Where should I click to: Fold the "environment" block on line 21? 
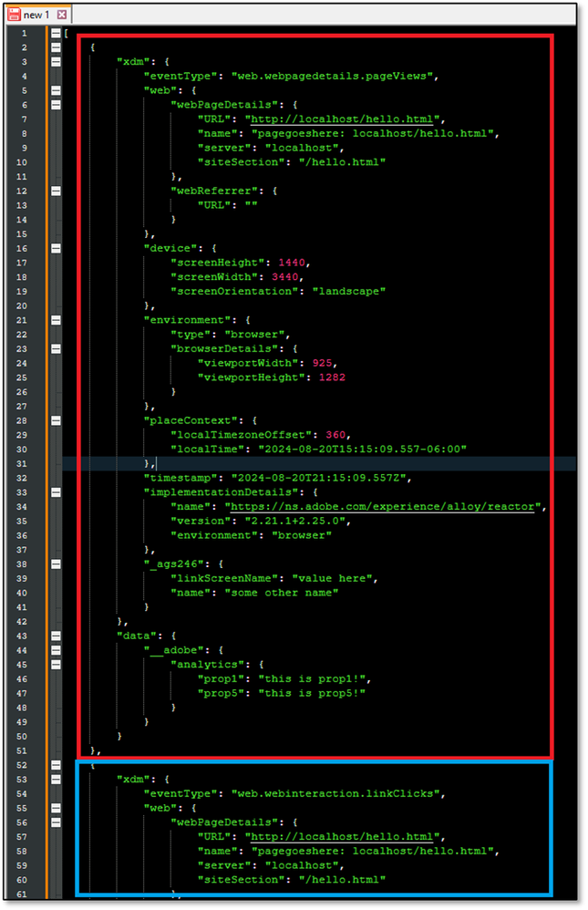point(56,320)
